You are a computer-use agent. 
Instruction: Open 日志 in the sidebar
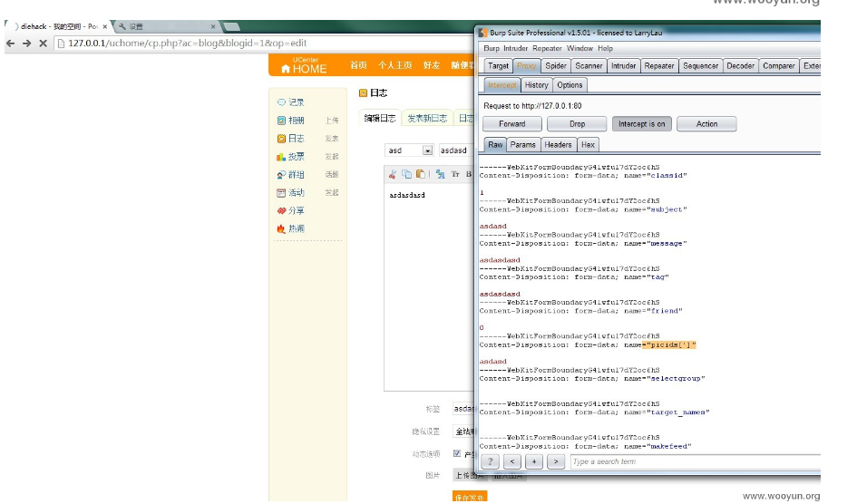[297, 138]
